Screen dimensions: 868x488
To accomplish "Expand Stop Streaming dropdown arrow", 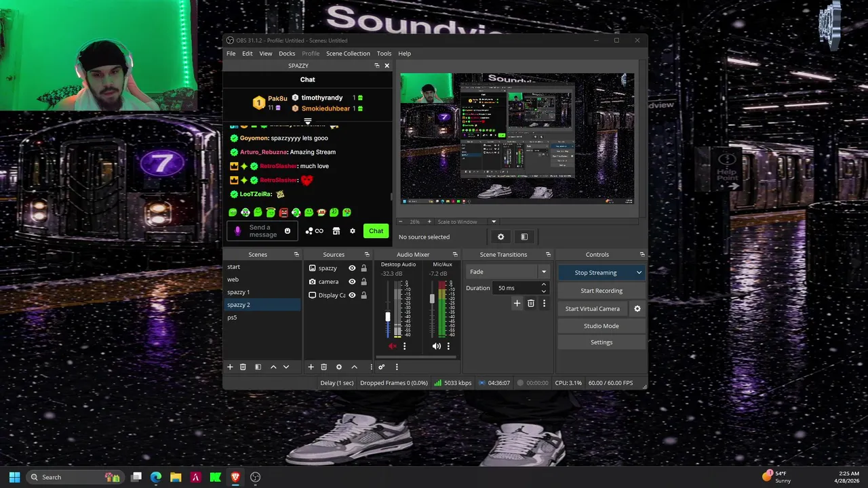I will pyautogui.click(x=639, y=272).
